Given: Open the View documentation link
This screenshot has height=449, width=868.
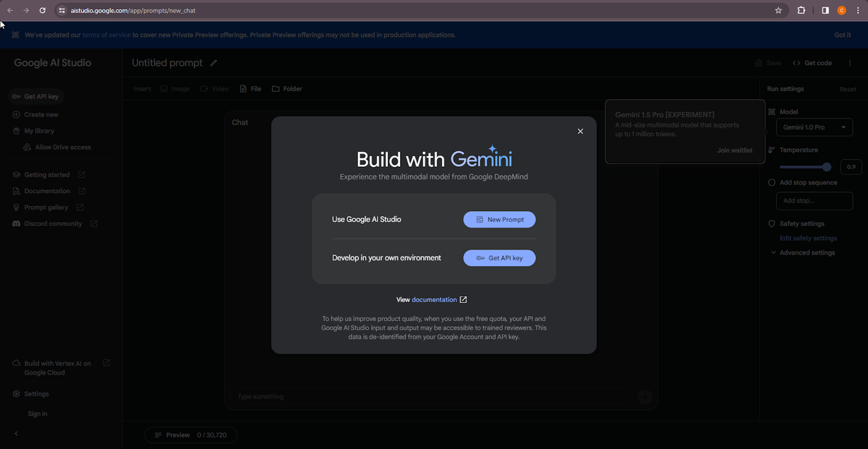Looking at the screenshot, I should tap(434, 300).
